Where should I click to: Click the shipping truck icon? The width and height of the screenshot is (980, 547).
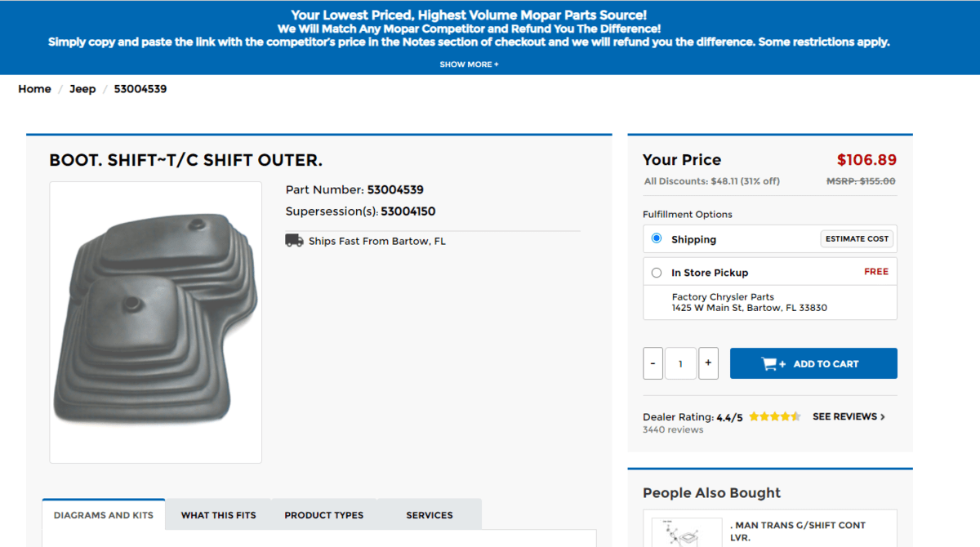[294, 241]
